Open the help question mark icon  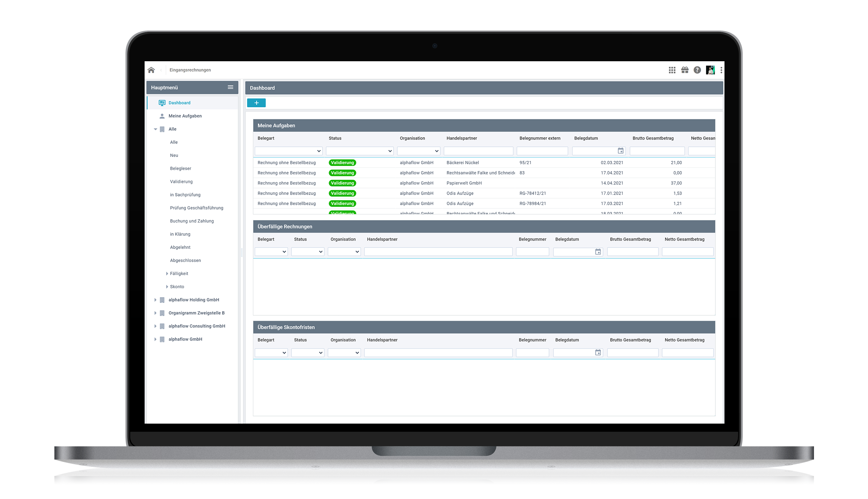[x=697, y=70]
